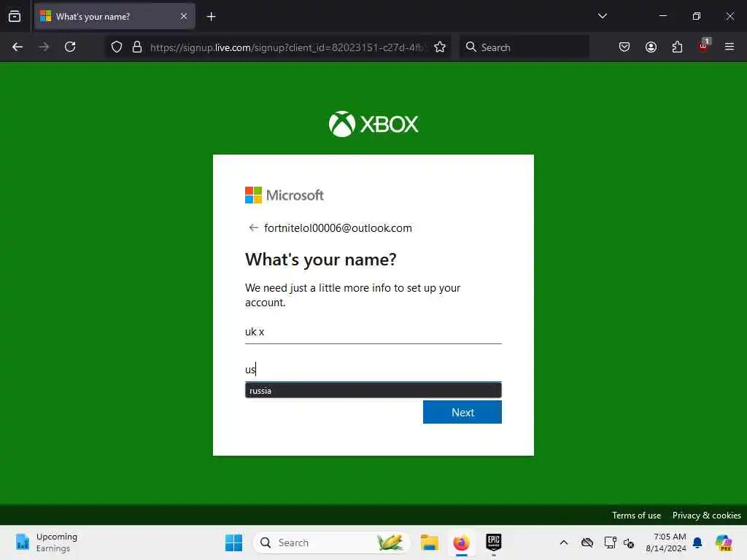Go forward one page in browser
This screenshot has width=747, height=560.
pyautogui.click(x=44, y=47)
